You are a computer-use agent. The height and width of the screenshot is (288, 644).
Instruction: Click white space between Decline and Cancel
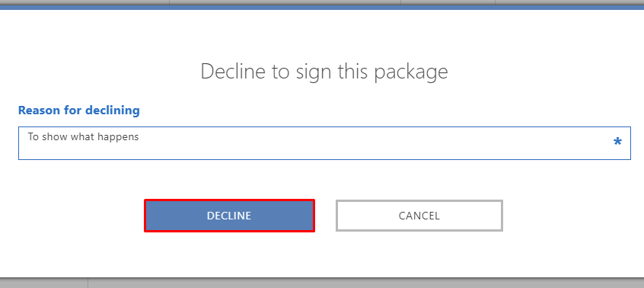325,216
